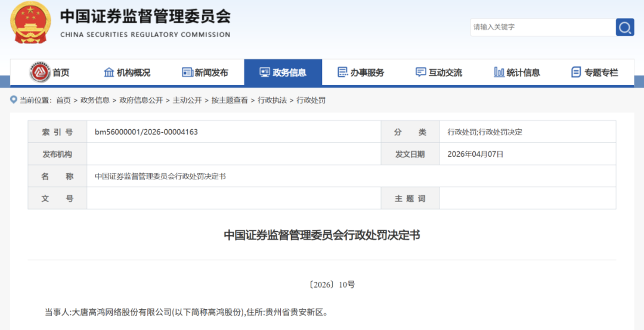
Task: Click CHINA SECURITIES REGULATORY COMMISSION subtitle
Action: [x=145, y=35]
